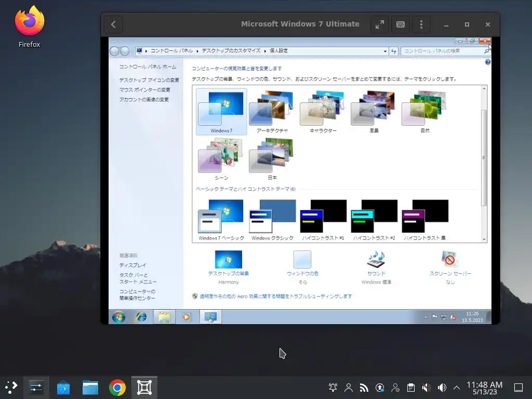Show hidden Windows tray icons
Screen dimensions: 532x399
pyautogui.click(x=425, y=317)
